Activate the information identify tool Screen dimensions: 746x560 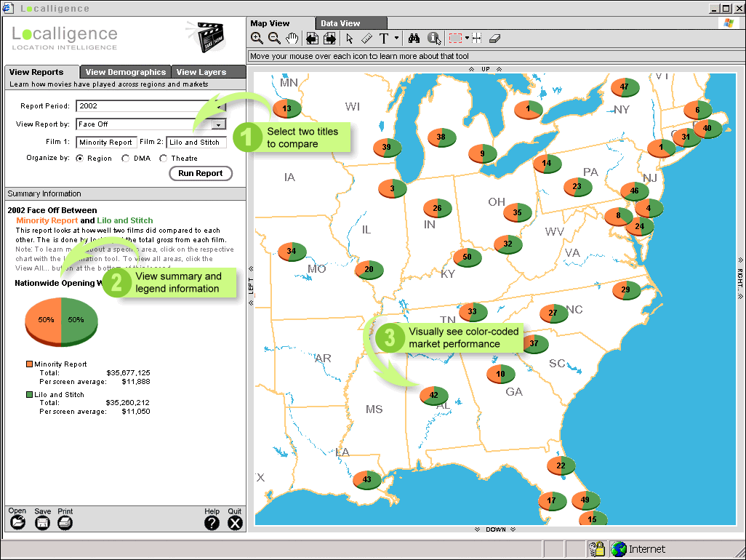pyautogui.click(x=434, y=39)
